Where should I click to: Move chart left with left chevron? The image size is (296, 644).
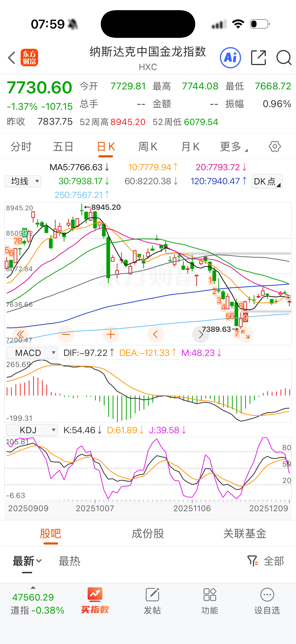click(156, 334)
